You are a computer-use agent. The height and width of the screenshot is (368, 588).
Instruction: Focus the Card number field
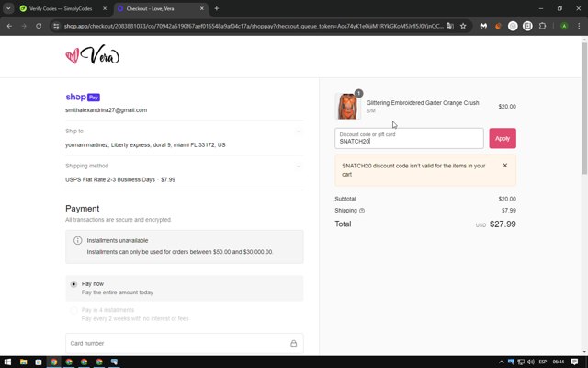(184, 343)
